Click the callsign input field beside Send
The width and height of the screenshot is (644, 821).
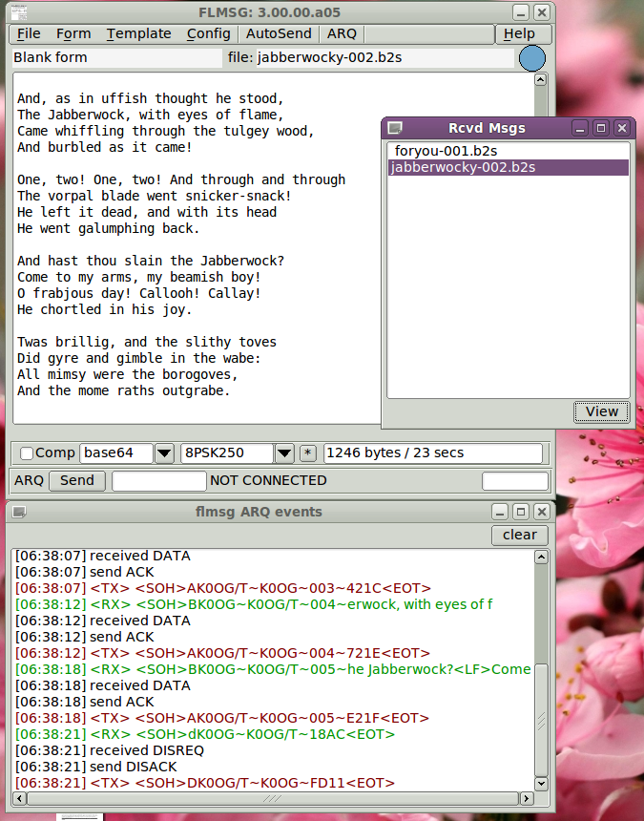tap(159, 481)
